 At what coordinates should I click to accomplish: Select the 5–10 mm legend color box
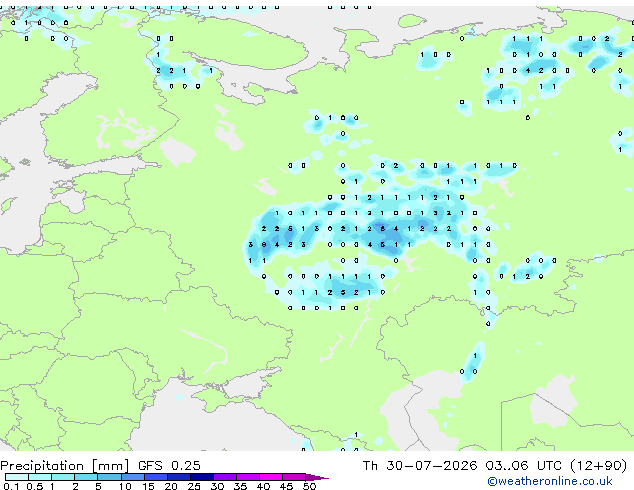(109, 477)
